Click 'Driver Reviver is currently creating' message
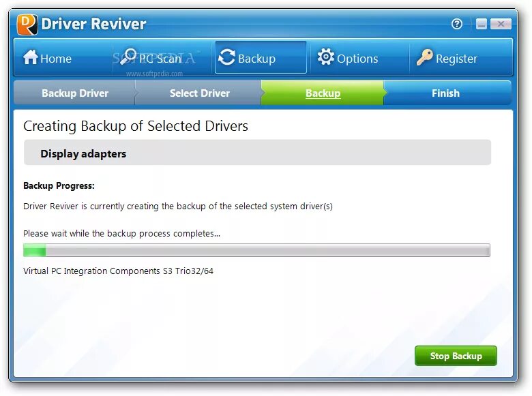Image resolution: width=532 pixels, height=396 pixels. [x=178, y=206]
